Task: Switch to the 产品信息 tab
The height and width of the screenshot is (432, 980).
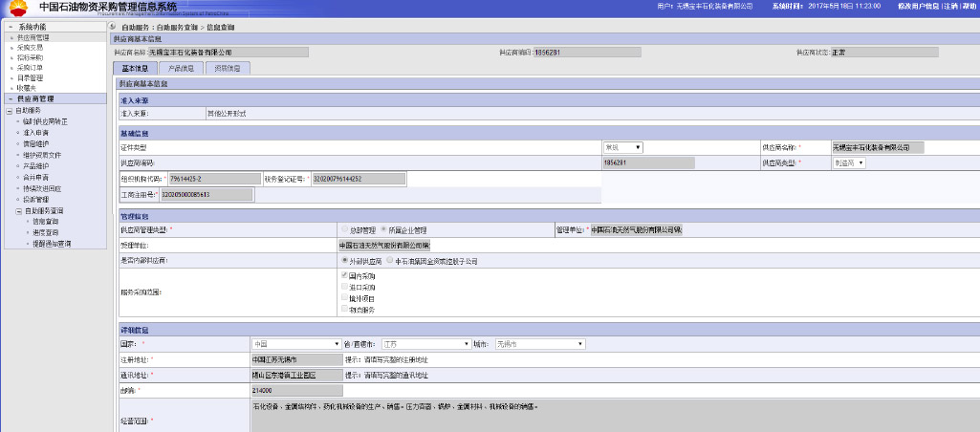Action: click(180, 68)
